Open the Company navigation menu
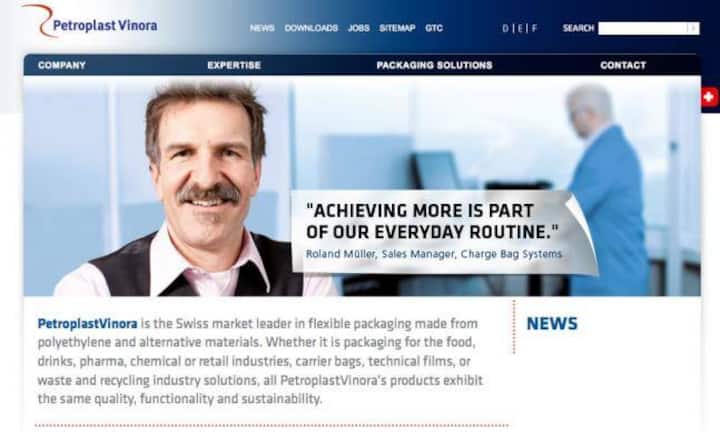Image resolution: width=720 pixels, height=432 pixels. [62, 65]
